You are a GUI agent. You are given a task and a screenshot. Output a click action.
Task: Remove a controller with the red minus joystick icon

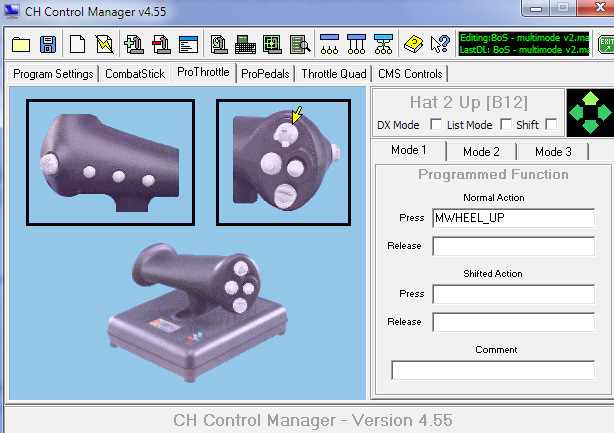161,44
